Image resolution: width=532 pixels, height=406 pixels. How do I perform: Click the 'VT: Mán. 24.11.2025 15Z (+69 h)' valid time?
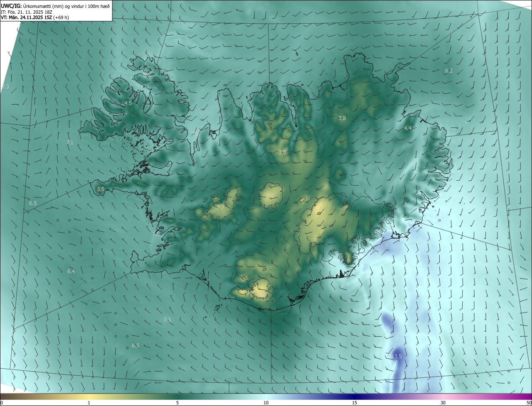(35, 18)
